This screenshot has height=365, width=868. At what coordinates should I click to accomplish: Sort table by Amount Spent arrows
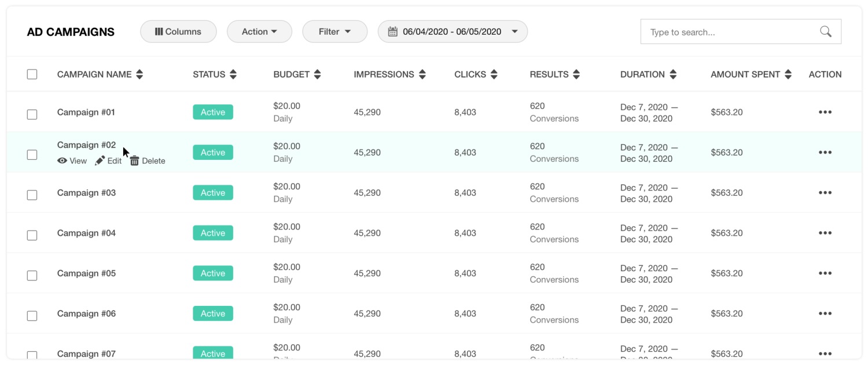pos(788,74)
